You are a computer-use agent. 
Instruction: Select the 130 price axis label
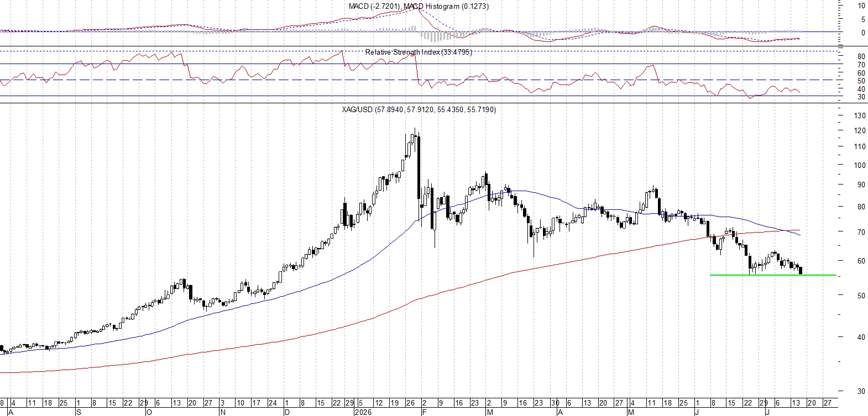tap(860, 115)
